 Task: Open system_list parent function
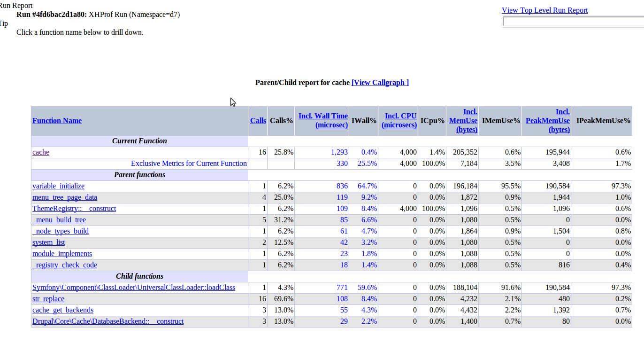(x=49, y=242)
